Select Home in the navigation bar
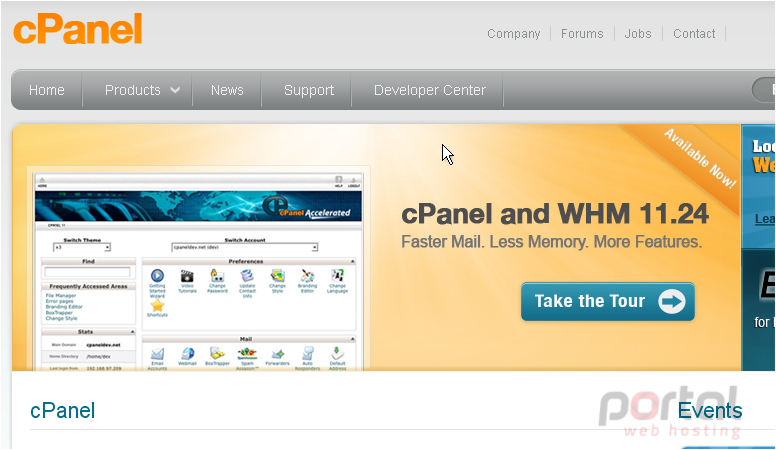Viewport: 776px width, 450px height. 47,90
